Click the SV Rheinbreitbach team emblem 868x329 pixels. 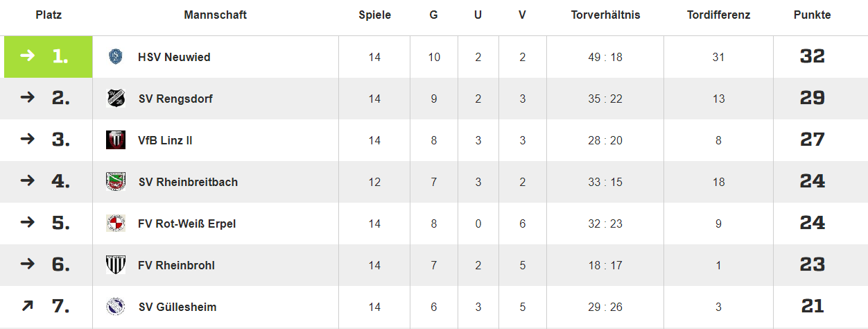(x=116, y=182)
